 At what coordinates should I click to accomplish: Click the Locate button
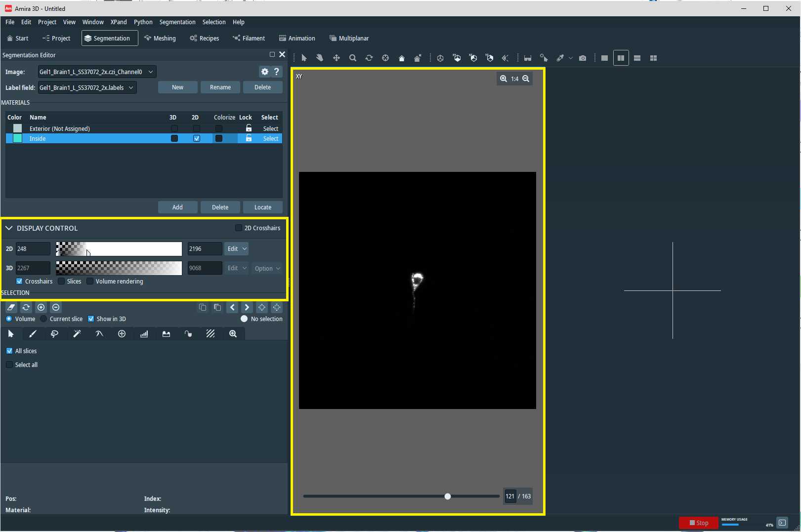point(263,207)
